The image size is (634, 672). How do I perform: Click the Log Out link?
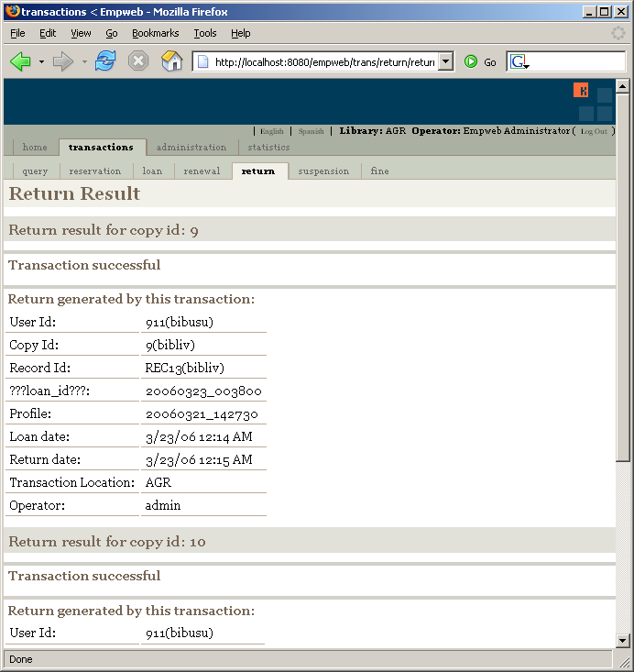pos(594,132)
